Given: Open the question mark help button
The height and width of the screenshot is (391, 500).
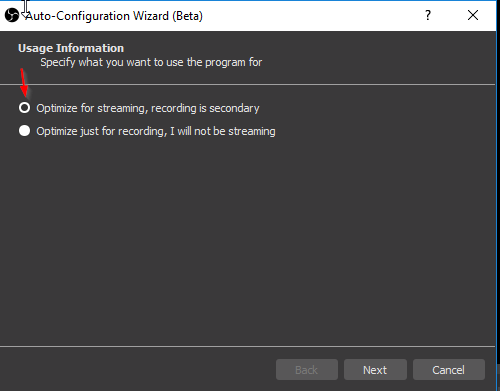Looking at the screenshot, I should click(428, 15).
